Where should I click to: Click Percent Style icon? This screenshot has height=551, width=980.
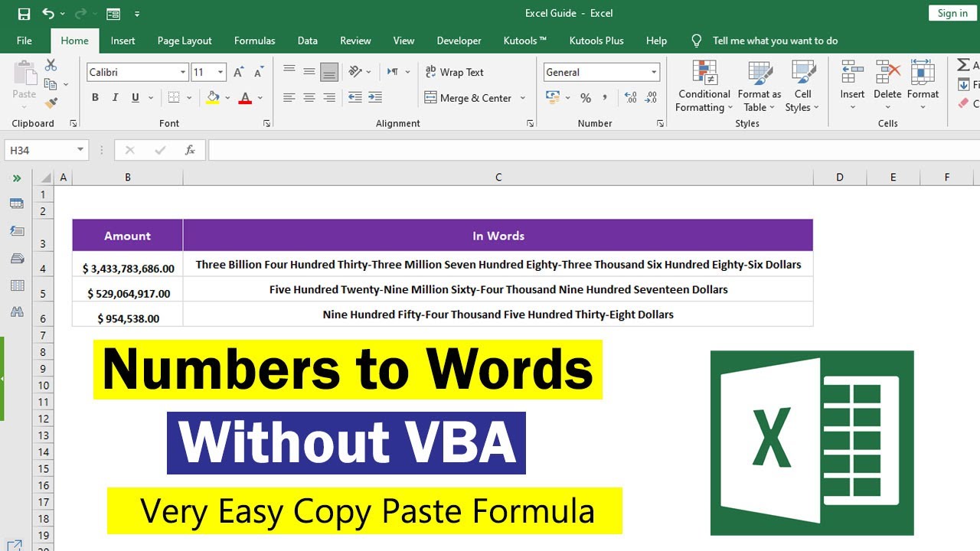pos(586,98)
